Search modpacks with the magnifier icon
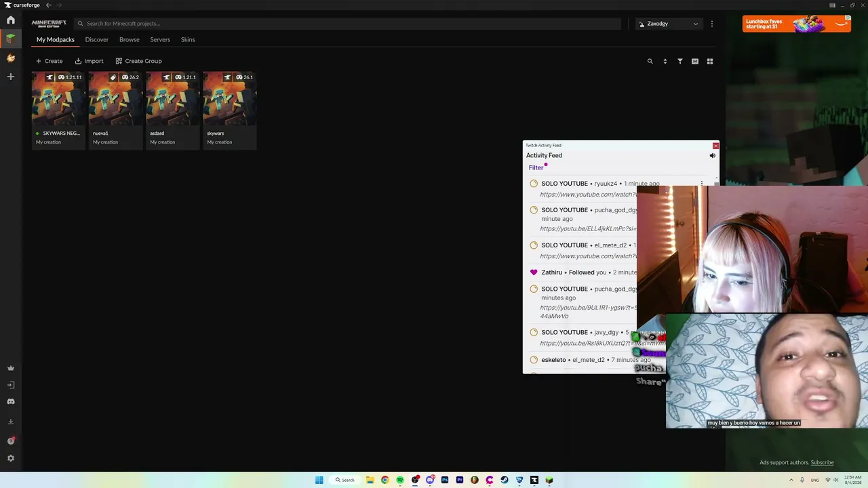 pyautogui.click(x=650, y=61)
